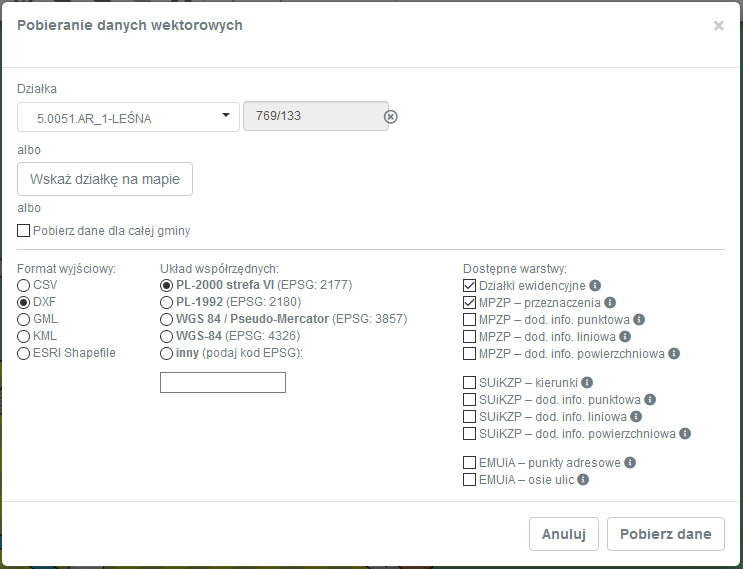Show info for SUiKZP dod. info. powierzchniowa
The image size is (743, 569).
tap(684, 433)
